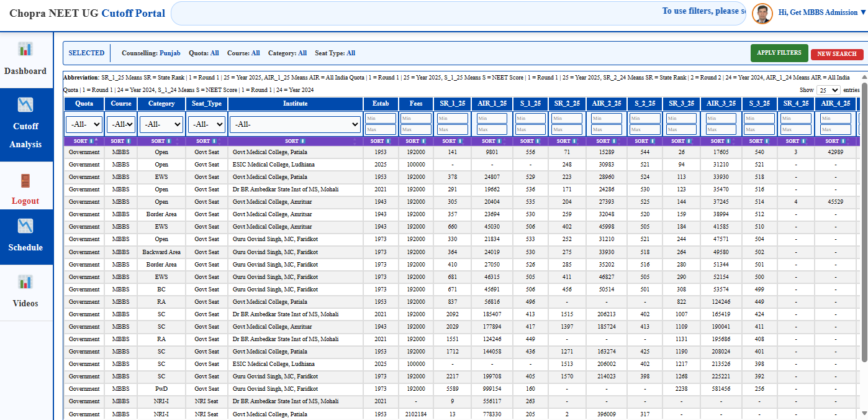Click the red New Search button
Screen dimensions: 868x420
pyautogui.click(x=836, y=54)
